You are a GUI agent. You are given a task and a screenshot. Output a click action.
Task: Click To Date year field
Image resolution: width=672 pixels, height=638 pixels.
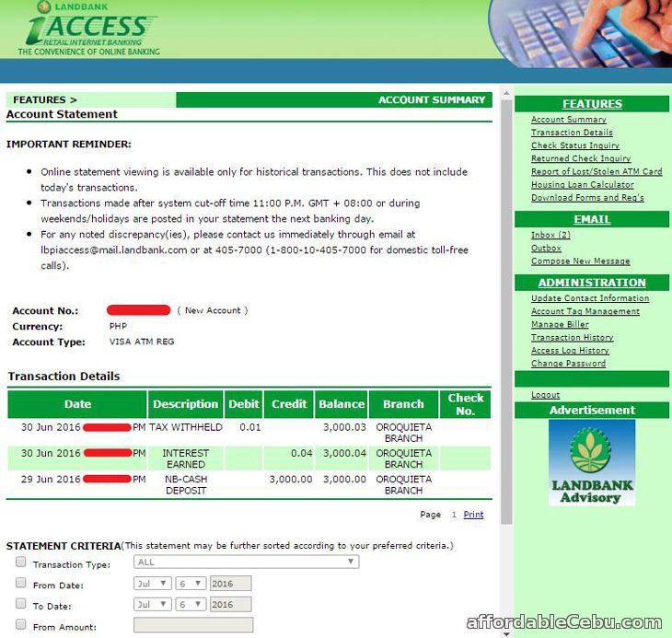(230, 605)
